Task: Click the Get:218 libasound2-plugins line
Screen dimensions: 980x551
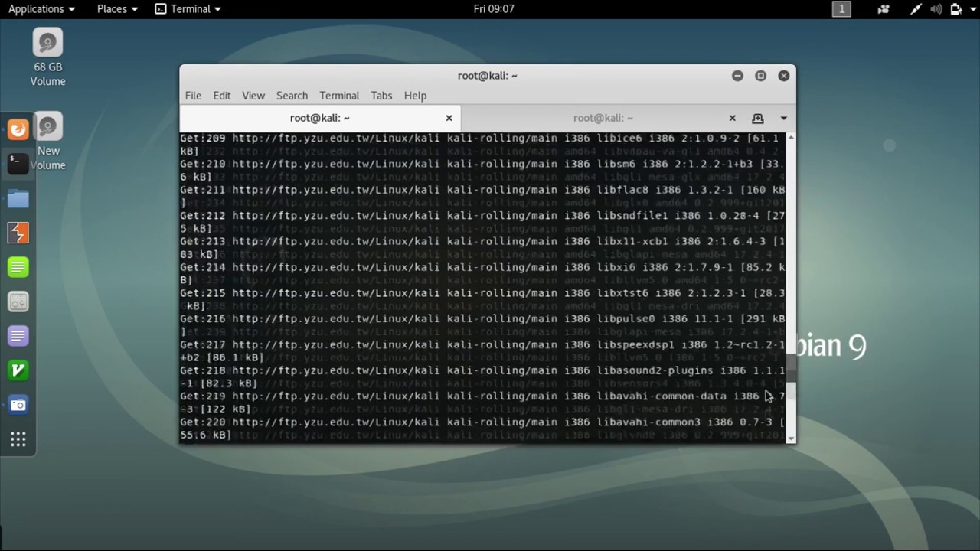Action: tap(482, 377)
